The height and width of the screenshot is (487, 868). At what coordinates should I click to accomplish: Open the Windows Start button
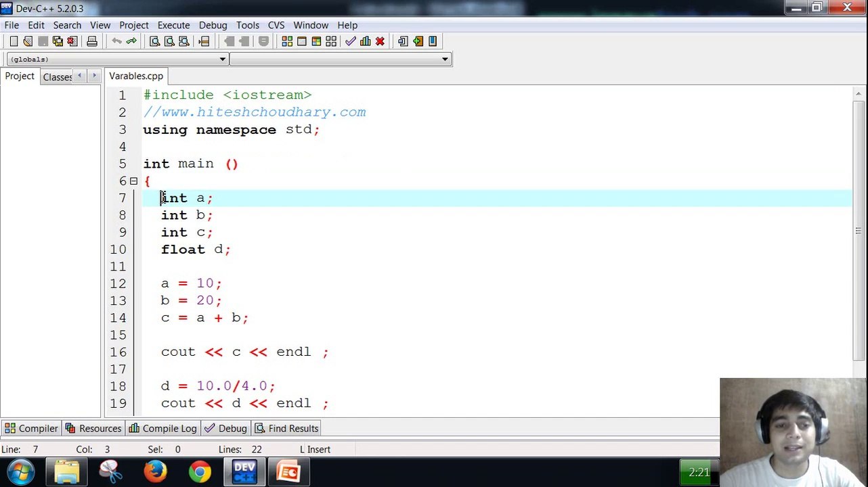point(21,471)
